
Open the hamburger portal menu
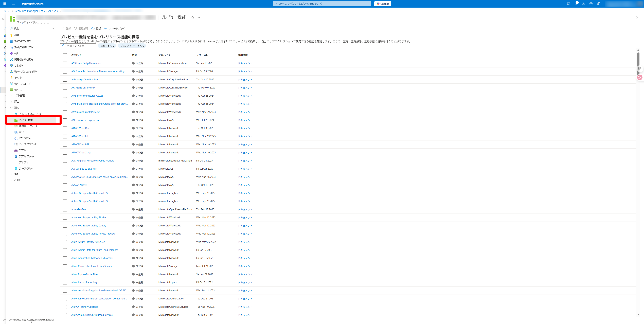(x=13, y=4)
